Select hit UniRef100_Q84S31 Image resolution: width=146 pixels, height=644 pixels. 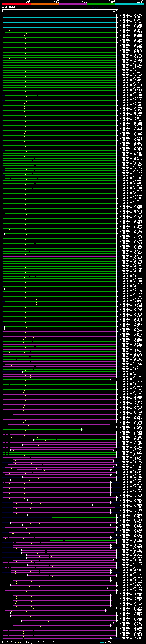coord(131,50)
